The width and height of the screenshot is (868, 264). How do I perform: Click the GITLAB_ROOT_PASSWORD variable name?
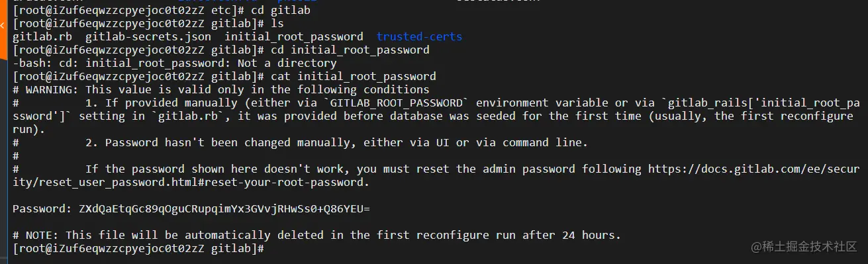click(x=396, y=103)
